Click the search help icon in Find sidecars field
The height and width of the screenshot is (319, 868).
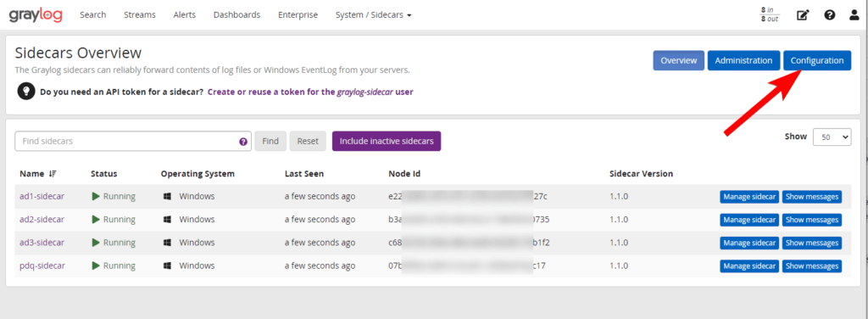[243, 142]
